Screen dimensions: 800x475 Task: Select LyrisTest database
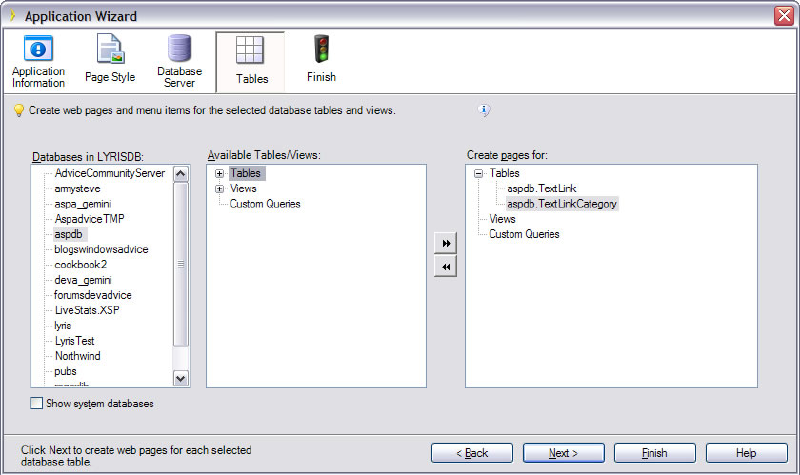click(74, 341)
